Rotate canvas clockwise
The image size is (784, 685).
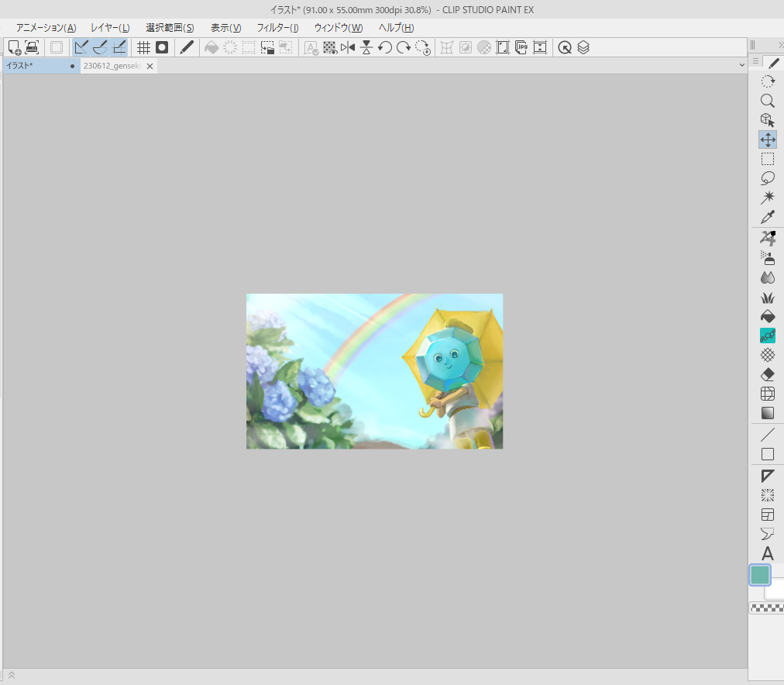pos(404,47)
